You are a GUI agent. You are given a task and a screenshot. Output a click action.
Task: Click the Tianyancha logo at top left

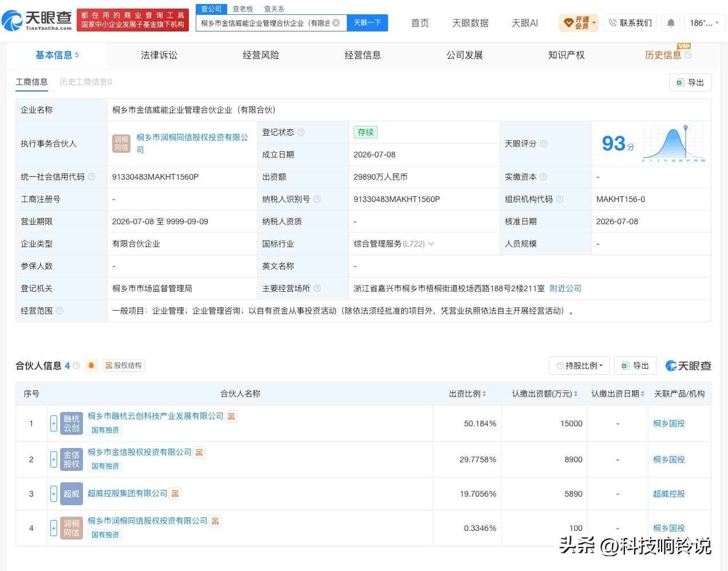click(x=37, y=21)
